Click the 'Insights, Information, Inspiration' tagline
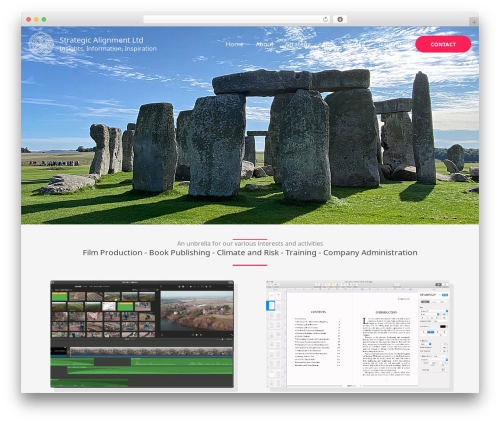 [x=108, y=49]
